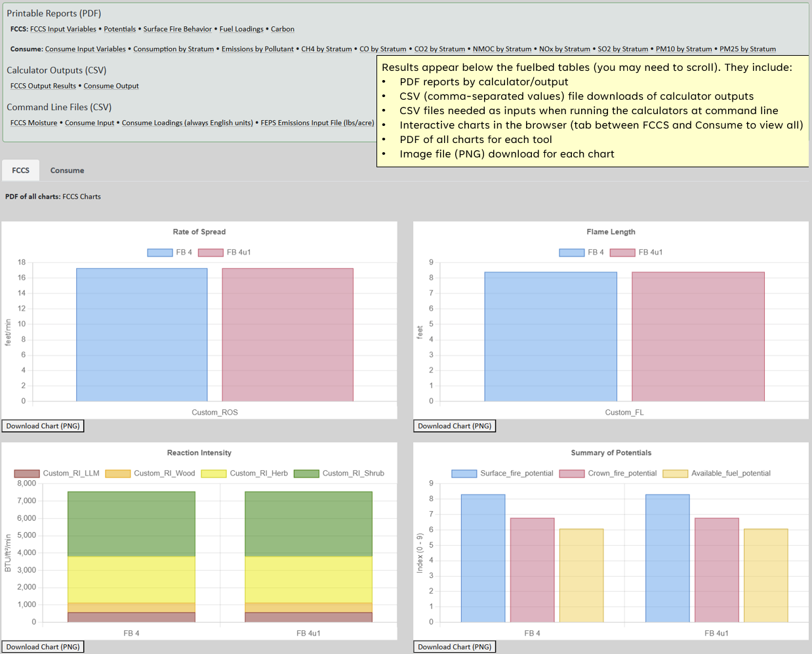Image resolution: width=812 pixels, height=654 pixels.
Task: Open the CH4 by Stratum report
Action: (x=326, y=49)
